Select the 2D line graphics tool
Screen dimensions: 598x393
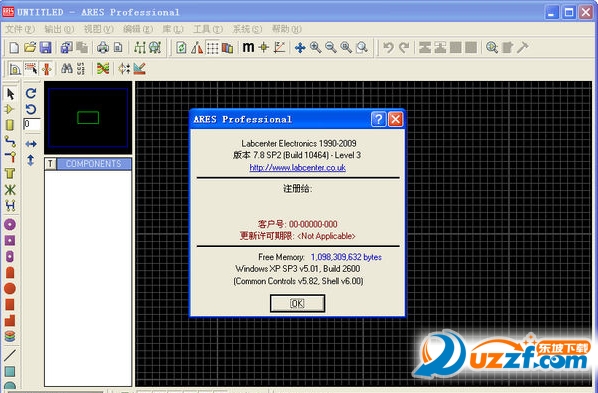tap(10, 355)
